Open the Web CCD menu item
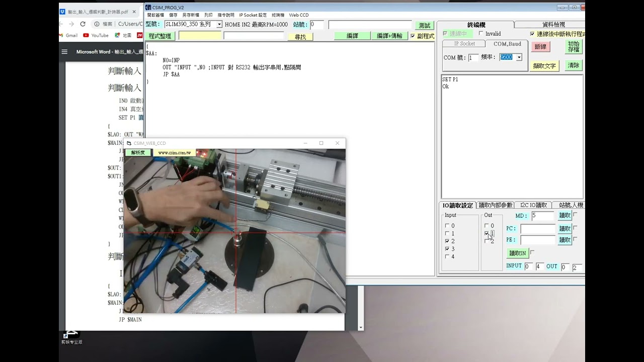This screenshot has height=362, width=644. click(x=299, y=15)
